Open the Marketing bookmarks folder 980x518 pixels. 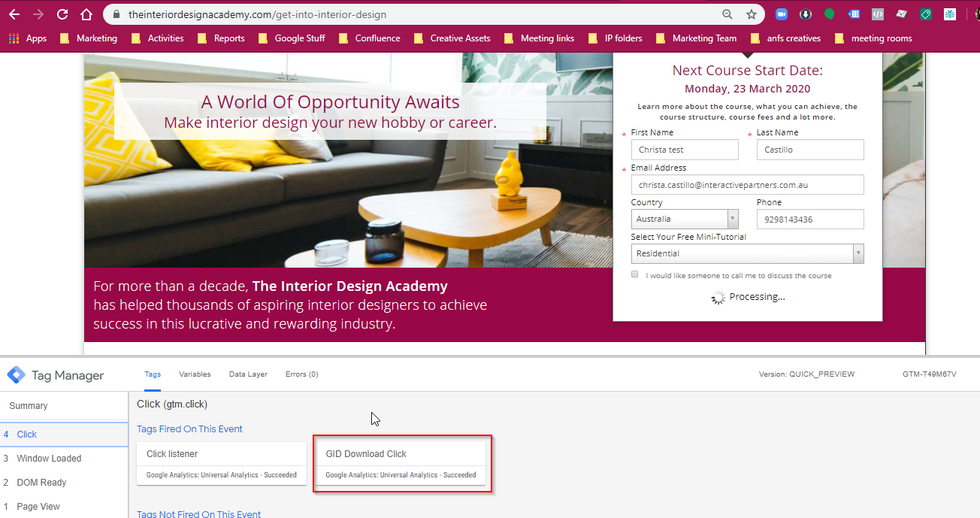[89, 38]
